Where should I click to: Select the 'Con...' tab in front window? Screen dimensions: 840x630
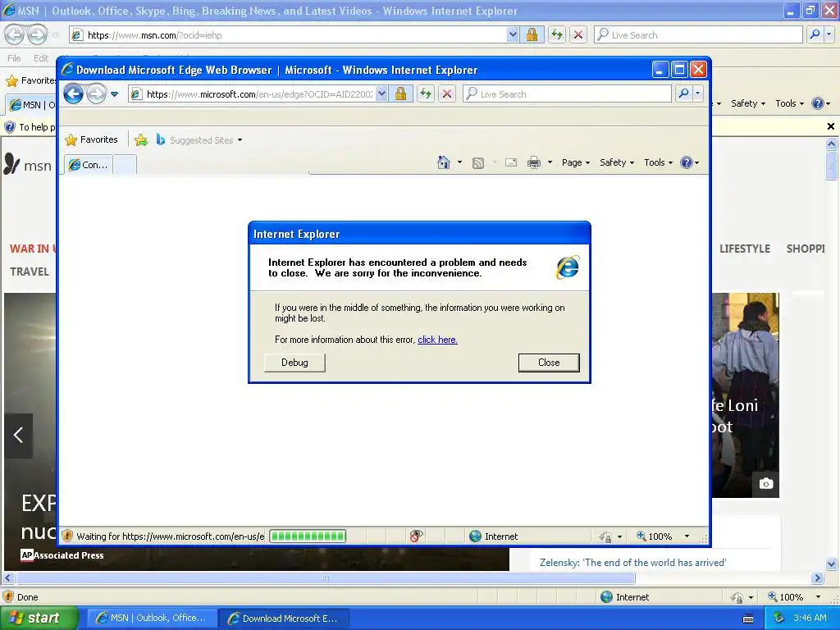[89, 165]
